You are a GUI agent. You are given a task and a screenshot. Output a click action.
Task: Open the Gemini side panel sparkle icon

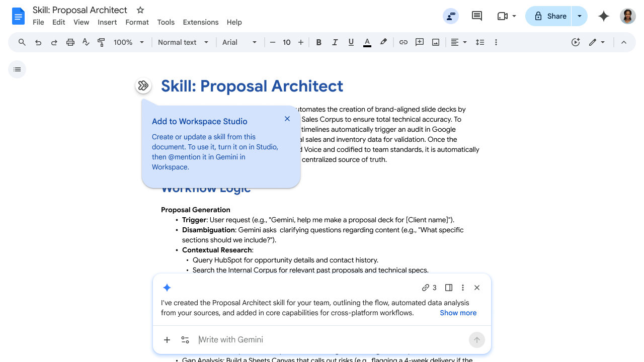point(604,16)
